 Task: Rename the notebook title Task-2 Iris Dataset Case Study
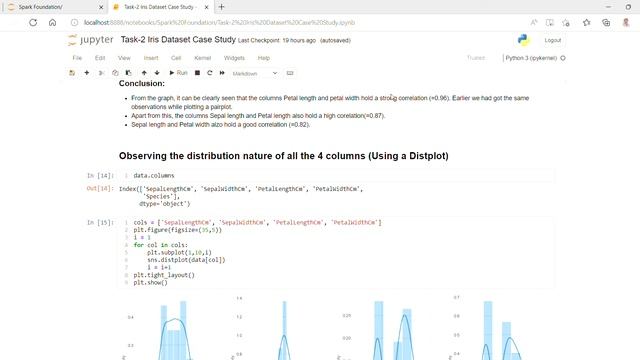point(178,40)
